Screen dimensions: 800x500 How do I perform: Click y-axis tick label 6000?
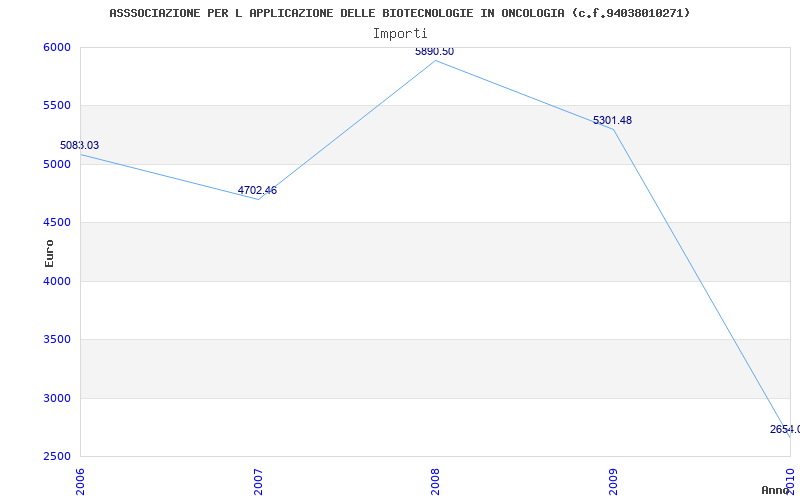tap(55, 47)
